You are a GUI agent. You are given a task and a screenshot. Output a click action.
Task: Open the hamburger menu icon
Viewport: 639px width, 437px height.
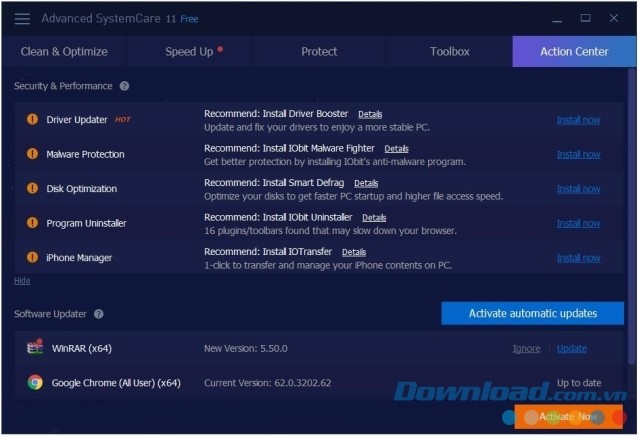(22, 19)
